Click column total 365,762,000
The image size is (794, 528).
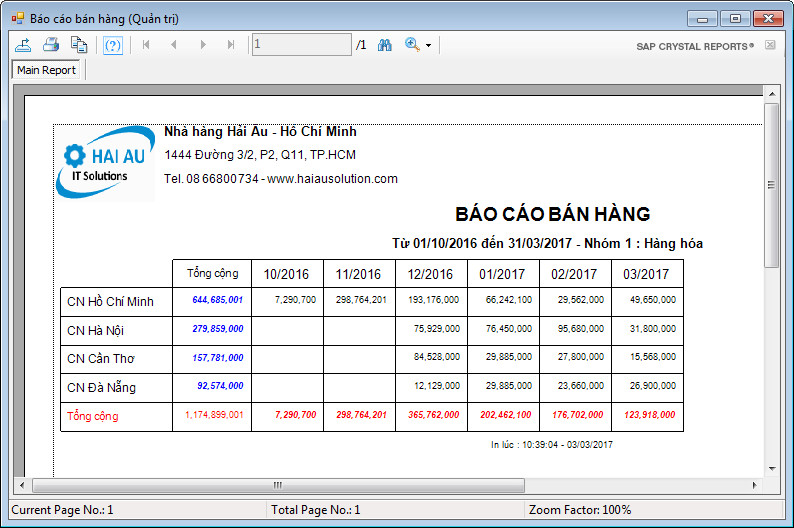(x=433, y=415)
